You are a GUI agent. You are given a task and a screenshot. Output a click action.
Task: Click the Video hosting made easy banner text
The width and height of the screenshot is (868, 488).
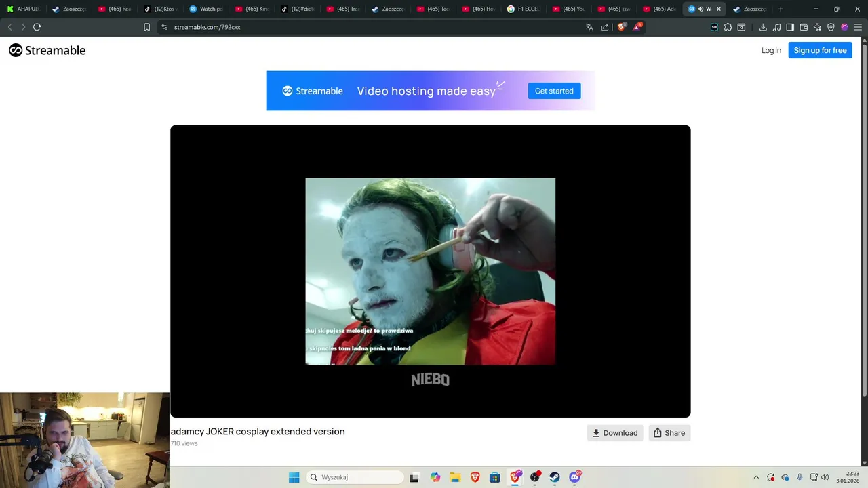[x=427, y=91]
